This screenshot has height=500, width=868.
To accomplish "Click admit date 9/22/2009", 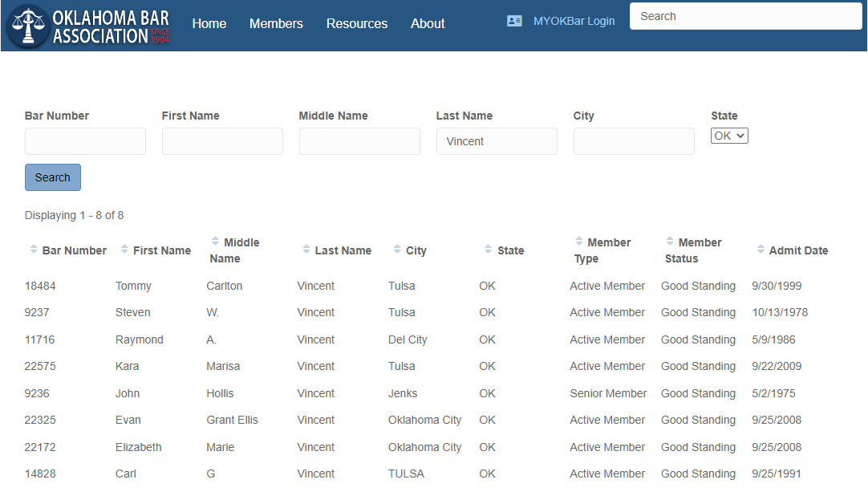I will click(x=776, y=366).
